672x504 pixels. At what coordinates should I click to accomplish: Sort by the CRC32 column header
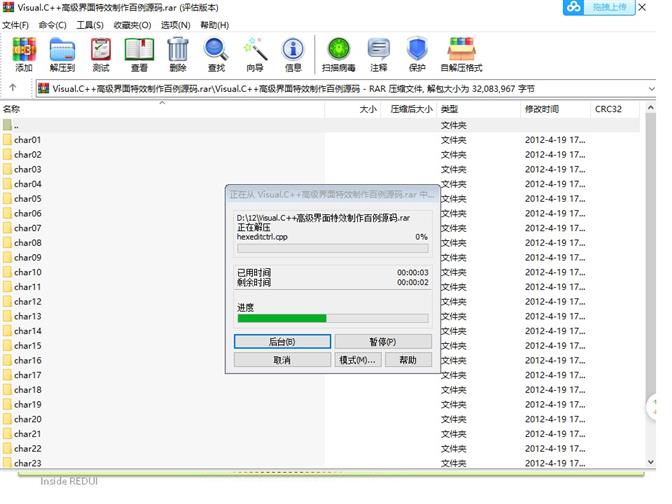click(x=615, y=109)
